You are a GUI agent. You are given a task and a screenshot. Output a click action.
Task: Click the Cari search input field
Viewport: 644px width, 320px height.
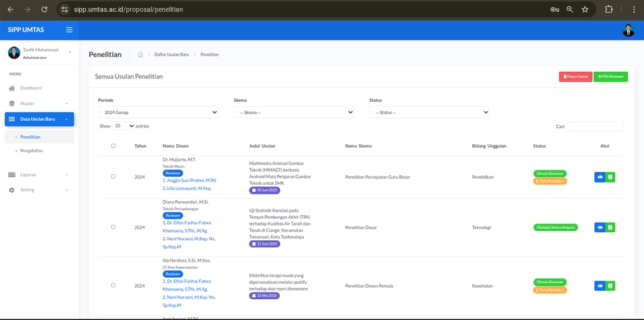click(595, 126)
